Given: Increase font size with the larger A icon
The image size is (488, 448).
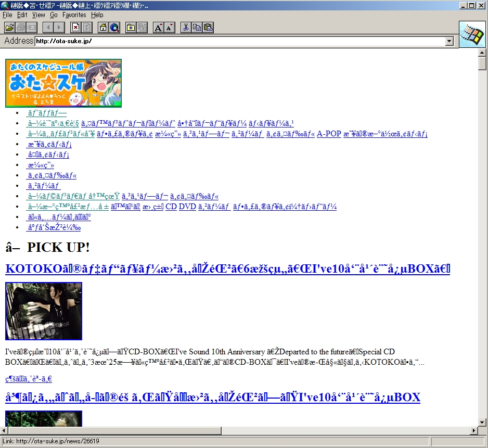Looking at the screenshot, I should pos(158,28).
